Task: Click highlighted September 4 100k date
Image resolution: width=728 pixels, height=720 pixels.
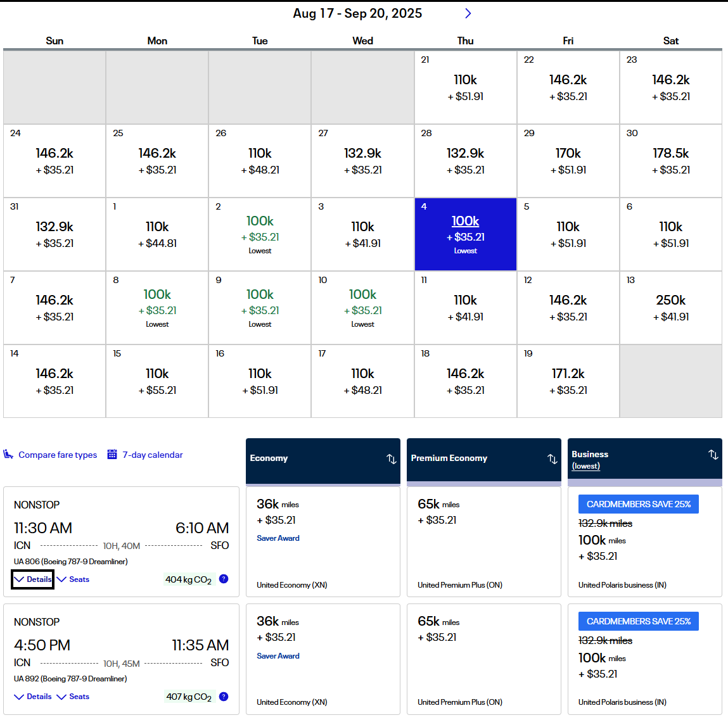Action: pyautogui.click(x=465, y=234)
